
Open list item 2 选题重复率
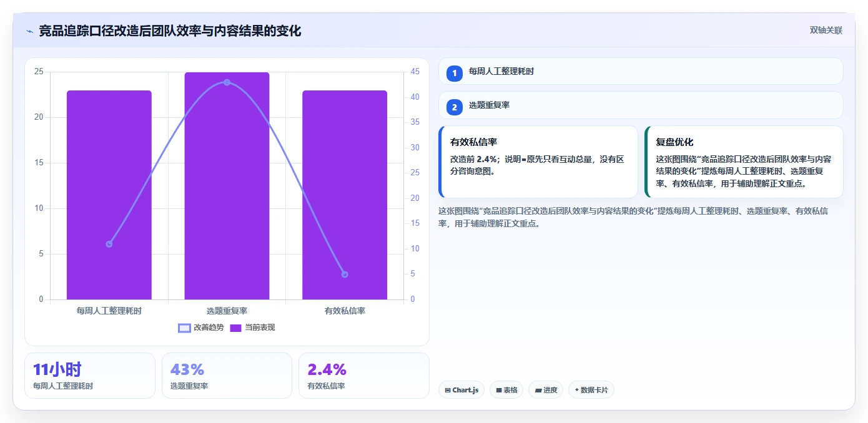click(641, 105)
